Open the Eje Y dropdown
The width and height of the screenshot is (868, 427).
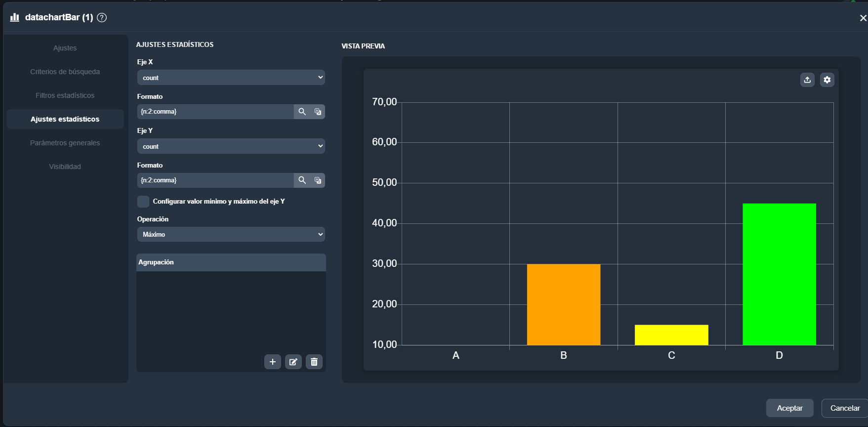pyautogui.click(x=231, y=146)
